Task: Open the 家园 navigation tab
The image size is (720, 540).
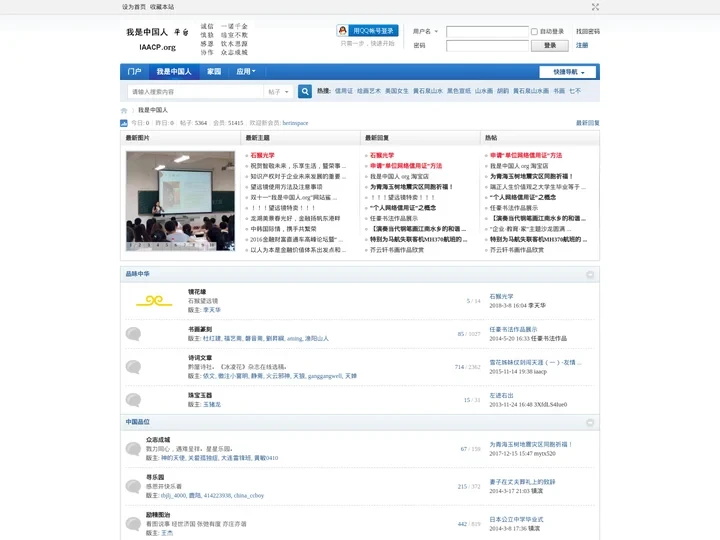Action: (x=214, y=72)
